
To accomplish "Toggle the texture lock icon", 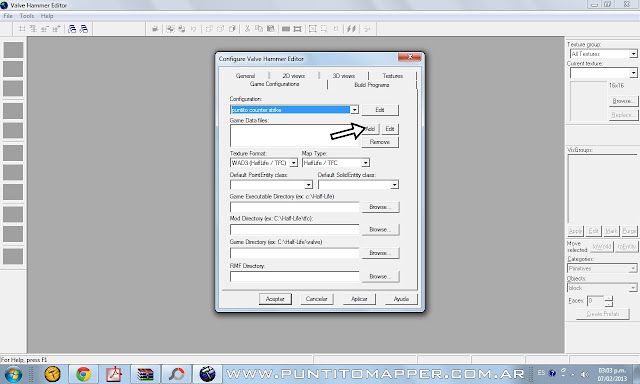I will [336, 29].
